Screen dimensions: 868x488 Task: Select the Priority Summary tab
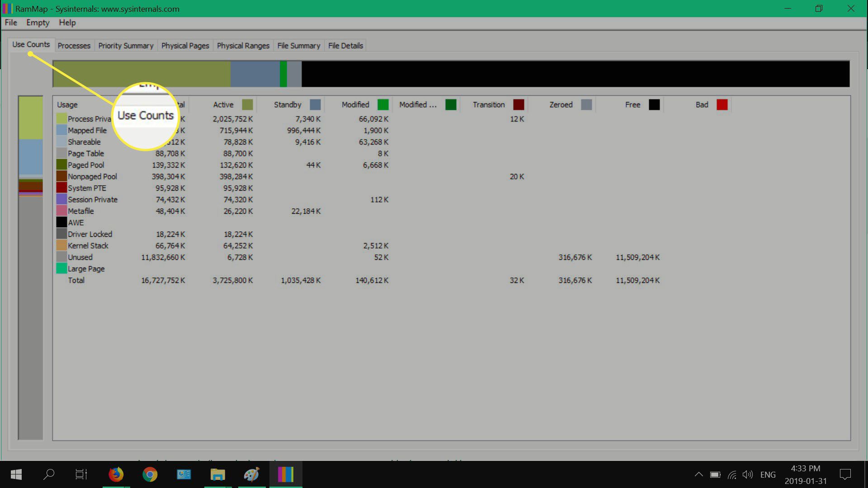(125, 45)
